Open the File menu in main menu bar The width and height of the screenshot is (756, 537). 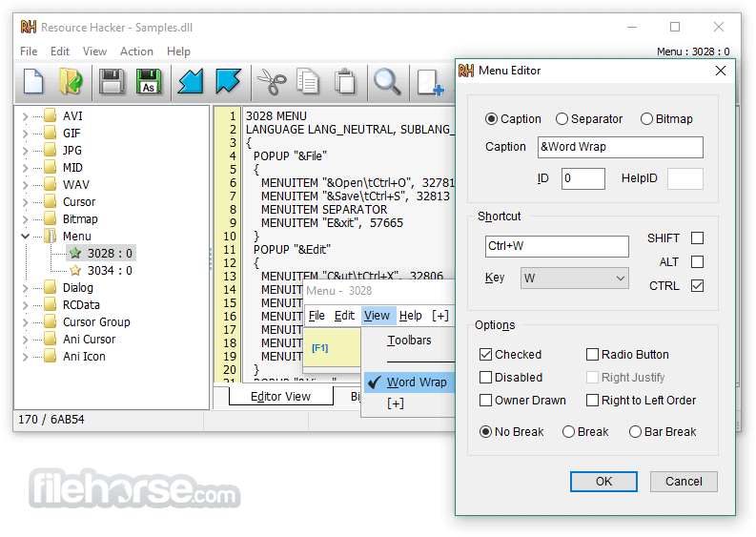pyautogui.click(x=29, y=52)
